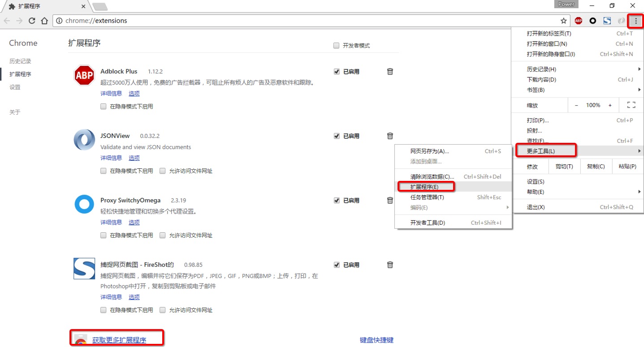Click the JSONView extension icon
644x347 pixels.
point(84,140)
